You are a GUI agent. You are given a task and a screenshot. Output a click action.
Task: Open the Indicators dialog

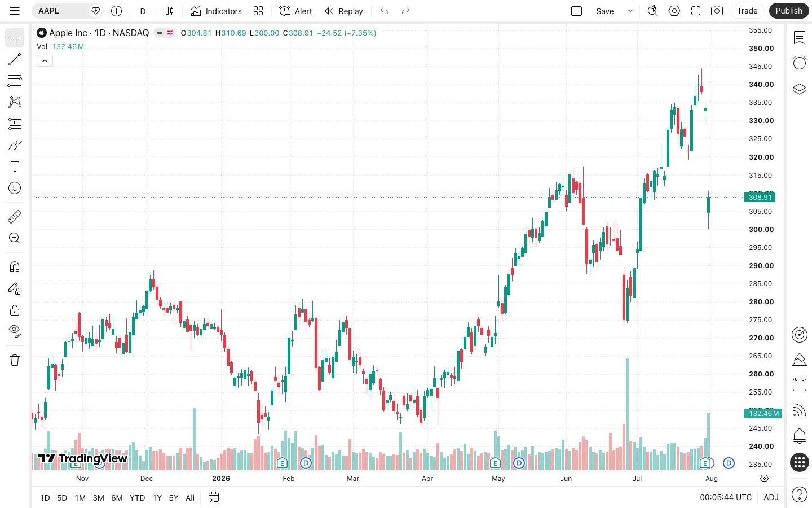click(x=217, y=11)
